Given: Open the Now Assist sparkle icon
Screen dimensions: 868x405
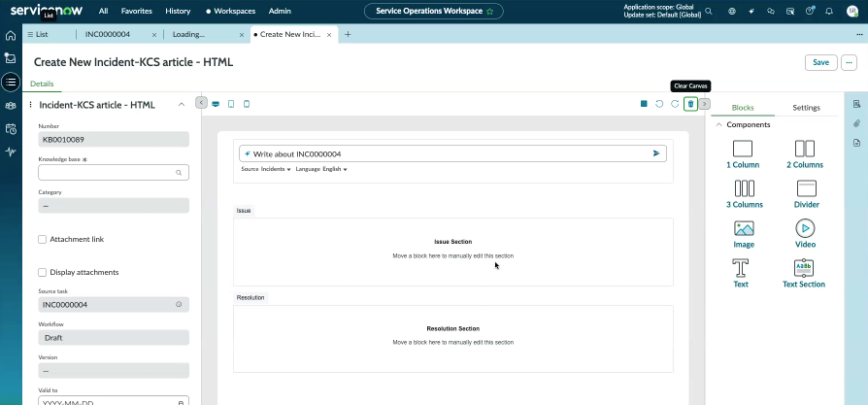Looking at the screenshot, I should coord(751,11).
